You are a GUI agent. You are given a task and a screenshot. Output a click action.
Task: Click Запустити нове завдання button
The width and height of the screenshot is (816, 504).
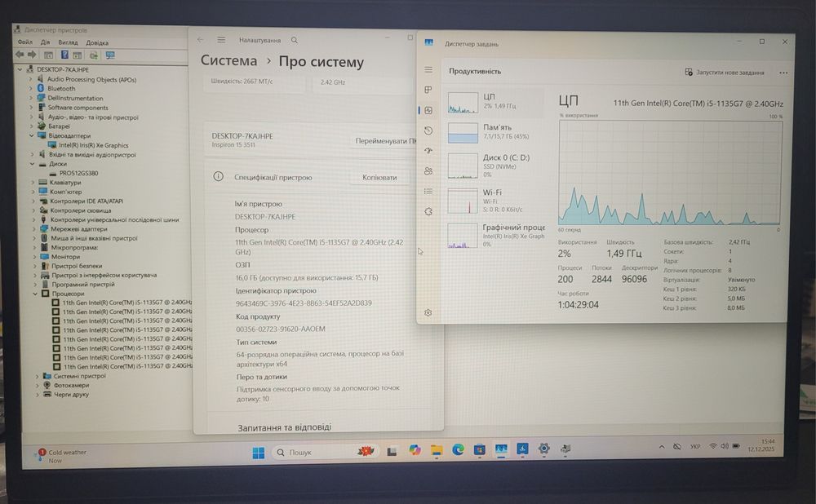coord(725,73)
